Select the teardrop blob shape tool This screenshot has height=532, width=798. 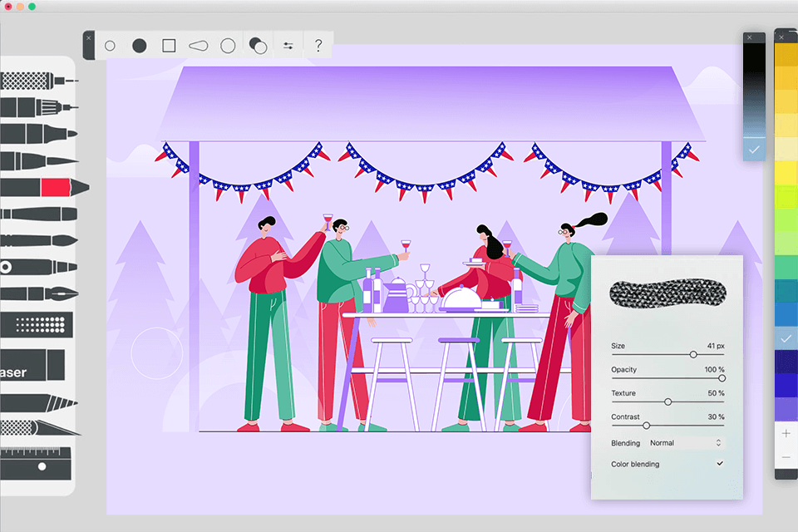pos(198,46)
